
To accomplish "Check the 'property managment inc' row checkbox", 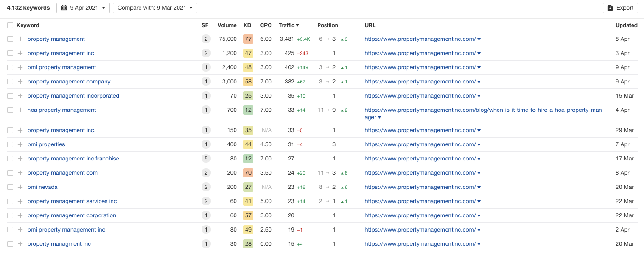I will point(10,244).
